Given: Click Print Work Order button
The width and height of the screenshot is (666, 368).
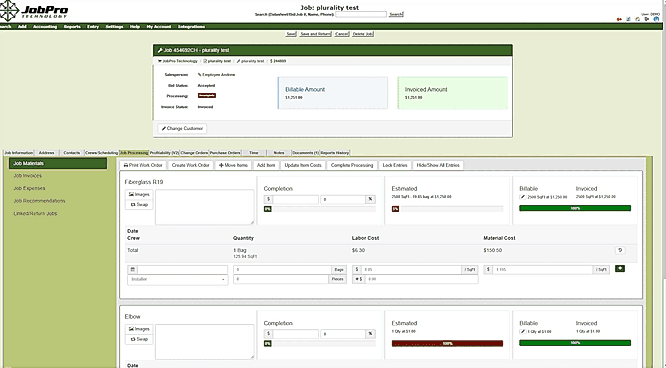Looking at the screenshot, I should click(143, 165).
